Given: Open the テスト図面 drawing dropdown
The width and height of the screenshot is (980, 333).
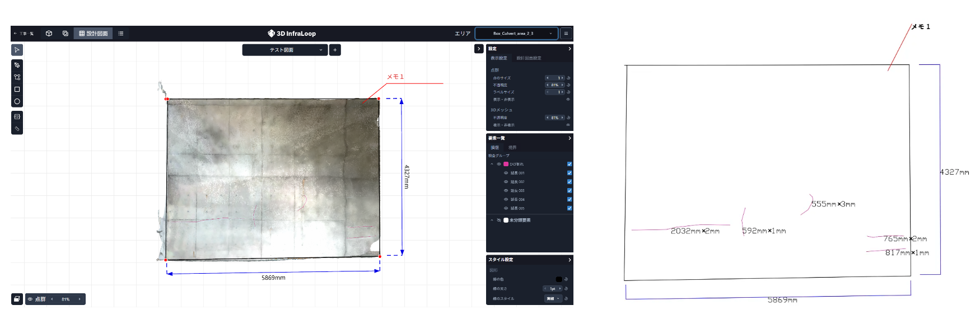Looking at the screenshot, I should [284, 50].
